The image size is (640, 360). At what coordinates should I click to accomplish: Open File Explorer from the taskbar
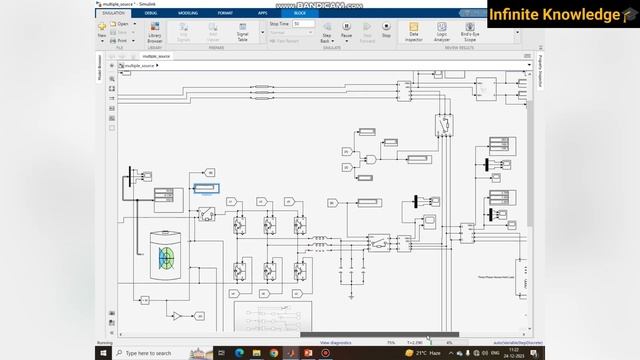[x=256, y=353]
